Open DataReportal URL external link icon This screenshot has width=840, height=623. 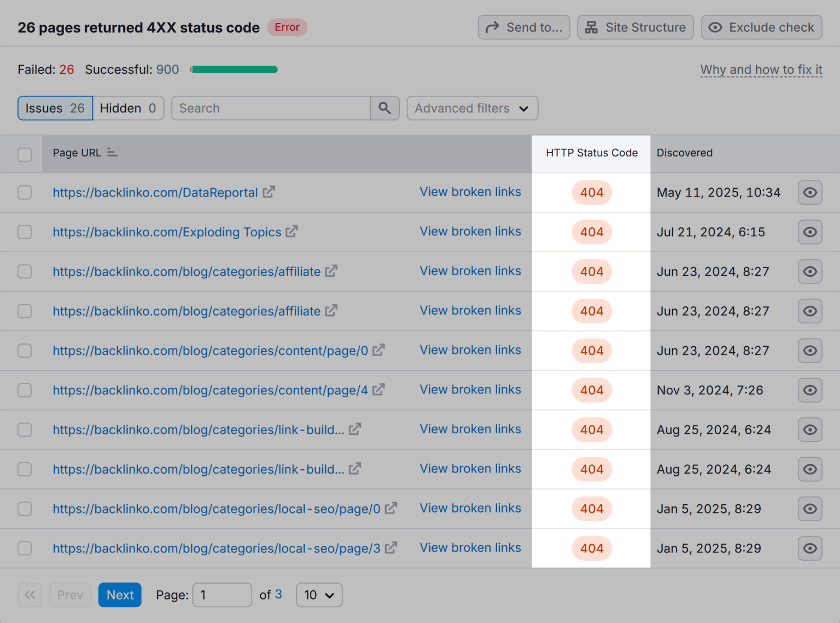coord(269,192)
